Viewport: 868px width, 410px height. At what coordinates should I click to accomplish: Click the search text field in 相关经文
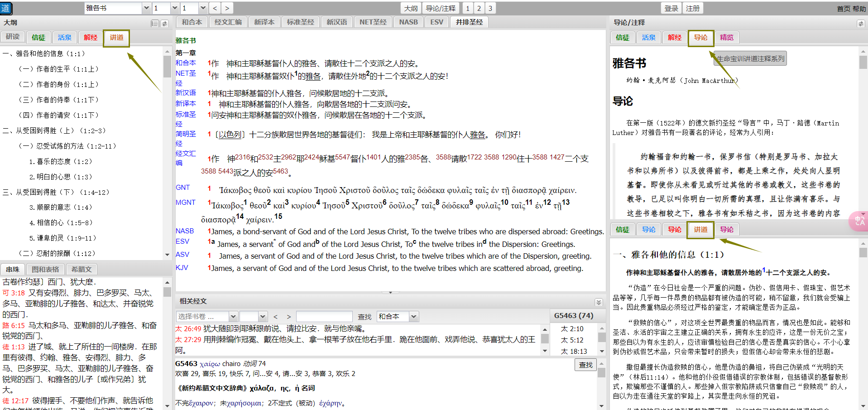coord(324,317)
